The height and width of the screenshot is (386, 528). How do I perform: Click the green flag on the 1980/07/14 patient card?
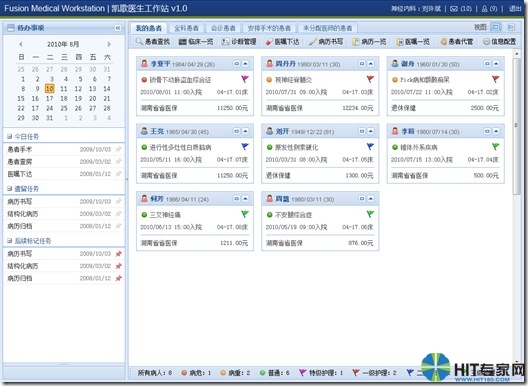click(x=495, y=146)
